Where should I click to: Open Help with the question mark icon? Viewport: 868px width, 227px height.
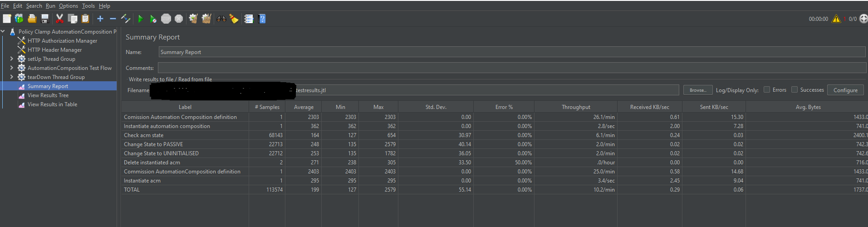pos(262,19)
